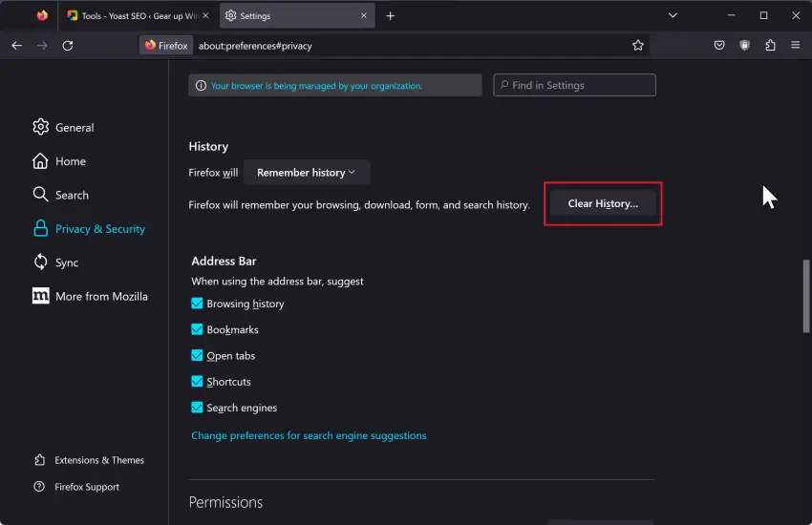Reload the current page
This screenshot has width=812, height=525.
68,46
